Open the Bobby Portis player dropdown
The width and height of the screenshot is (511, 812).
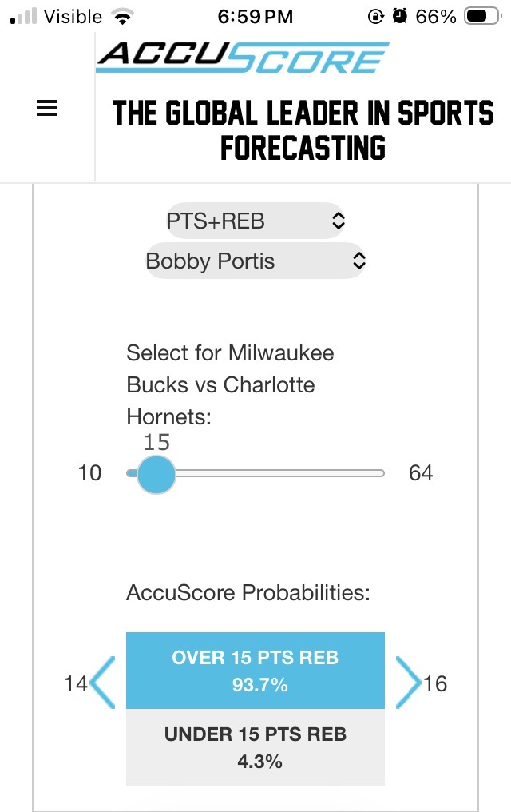(x=255, y=261)
